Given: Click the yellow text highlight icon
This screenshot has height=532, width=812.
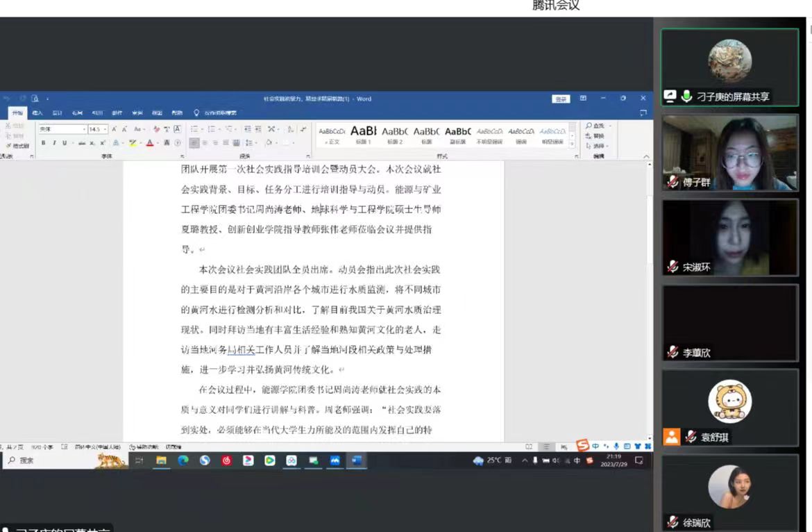Looking at the screenshot, I should (x=133, y=143).
